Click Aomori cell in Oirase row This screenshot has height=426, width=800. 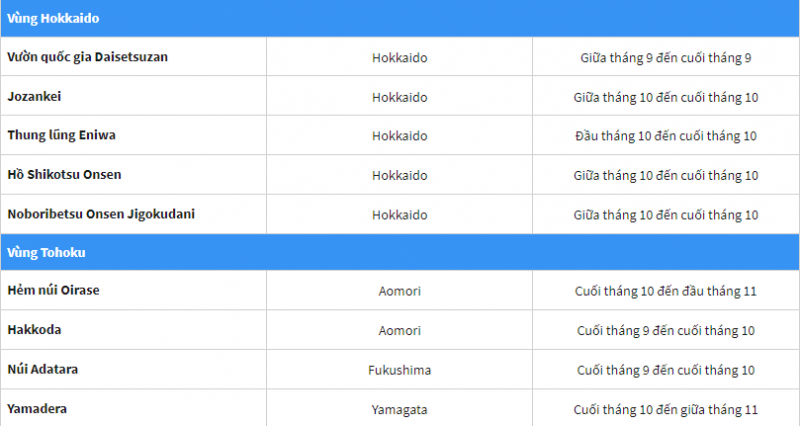click(x=399, y=291)
